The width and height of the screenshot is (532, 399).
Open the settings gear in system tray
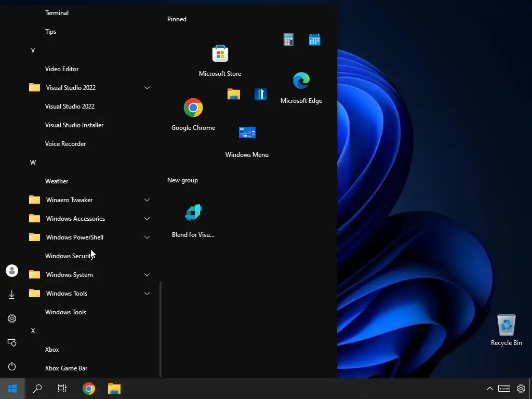coord(521,389)
